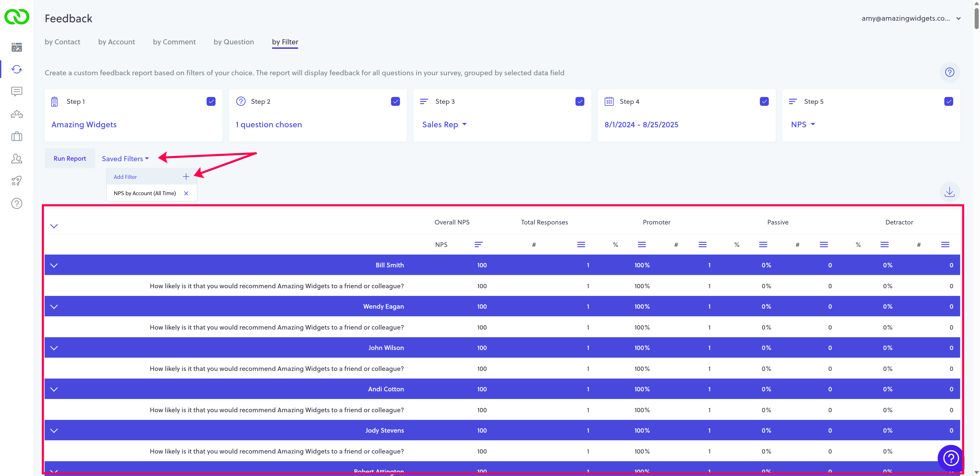
Task: Collapse the Andi Cotton row
Action: (x=54, y=389)
